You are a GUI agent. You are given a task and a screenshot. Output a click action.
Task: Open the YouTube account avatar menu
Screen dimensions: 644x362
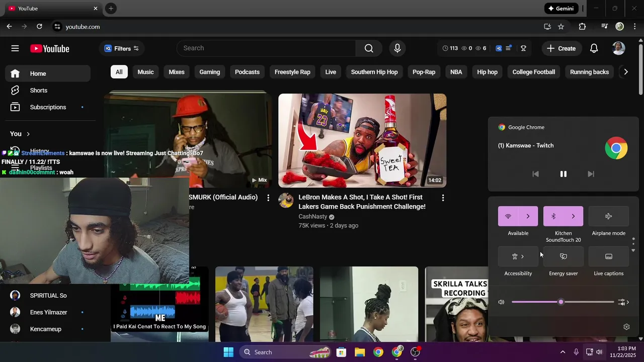pyautogui.click(x=618, y=48)
